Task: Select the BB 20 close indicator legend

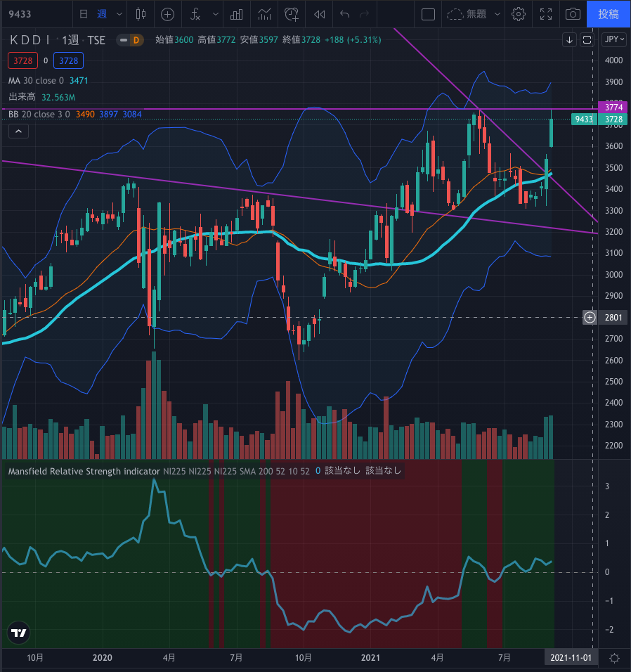Action: [39, 114]
